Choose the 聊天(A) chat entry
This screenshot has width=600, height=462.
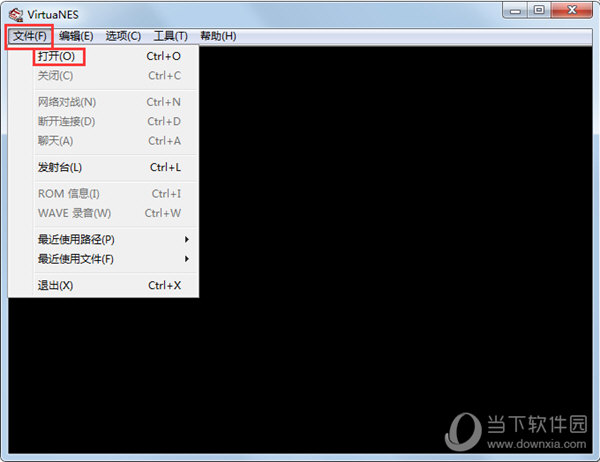point(56,141)
